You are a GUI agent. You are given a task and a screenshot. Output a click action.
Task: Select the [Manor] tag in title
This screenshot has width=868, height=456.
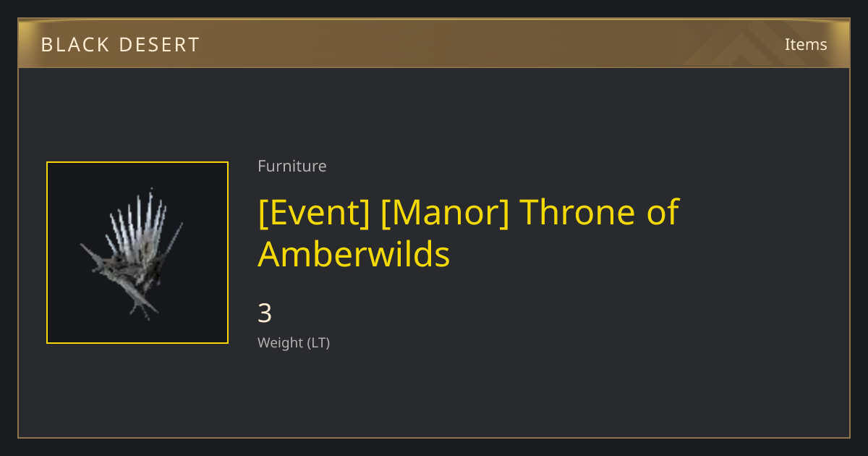click(445, 212)
